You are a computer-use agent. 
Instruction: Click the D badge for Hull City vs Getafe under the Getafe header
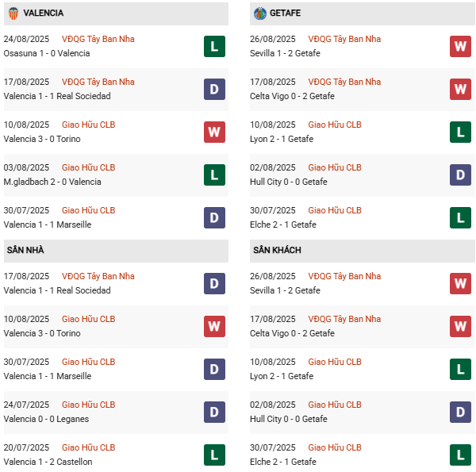point(461,175)
